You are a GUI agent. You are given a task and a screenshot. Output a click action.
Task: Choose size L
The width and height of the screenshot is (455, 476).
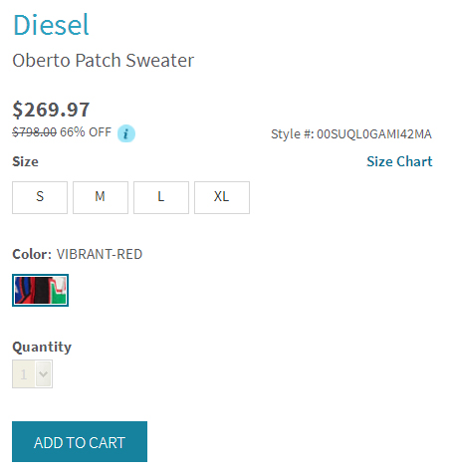(x=161, y=197)
